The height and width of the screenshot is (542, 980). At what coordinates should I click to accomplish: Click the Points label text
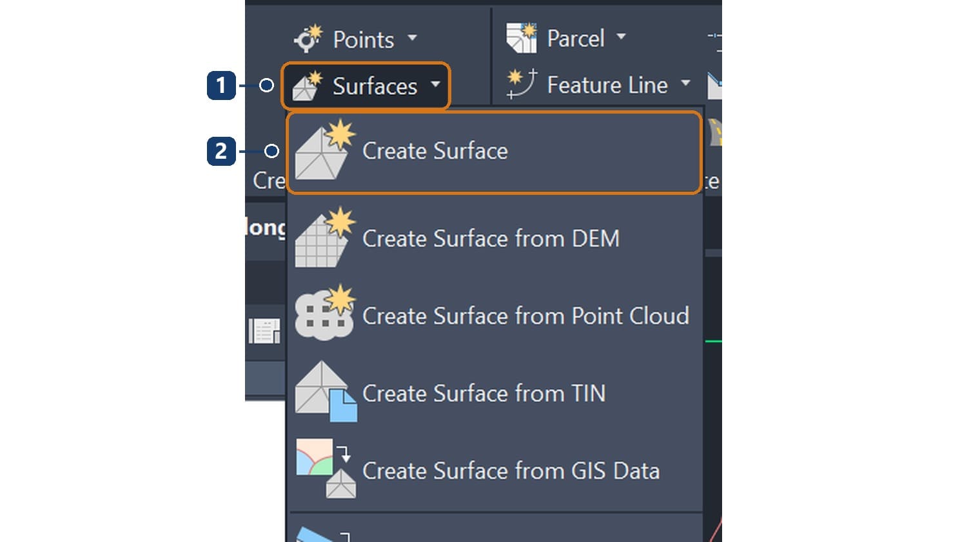pyautogui.click(x=364, y=40)
